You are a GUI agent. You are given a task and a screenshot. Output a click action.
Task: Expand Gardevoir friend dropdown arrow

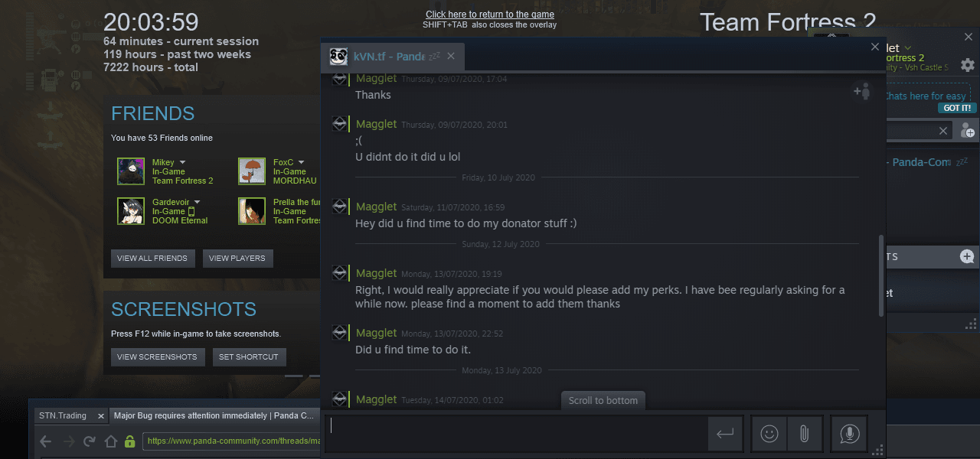(197, 202)
